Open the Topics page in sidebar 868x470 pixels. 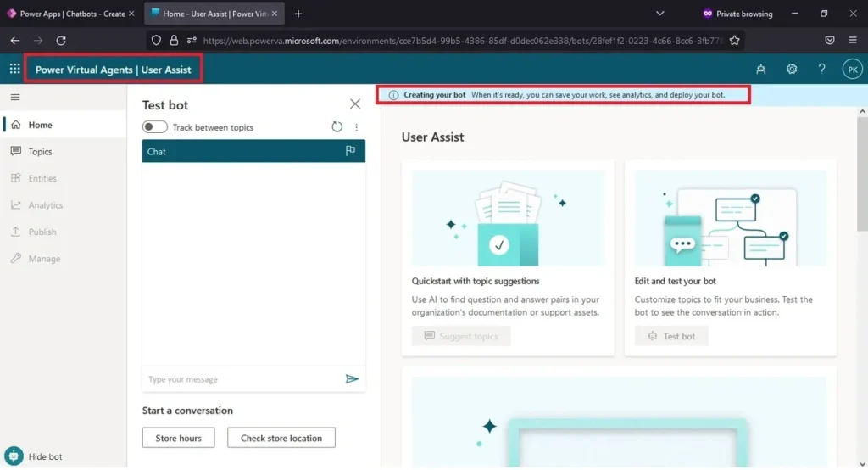63,151
